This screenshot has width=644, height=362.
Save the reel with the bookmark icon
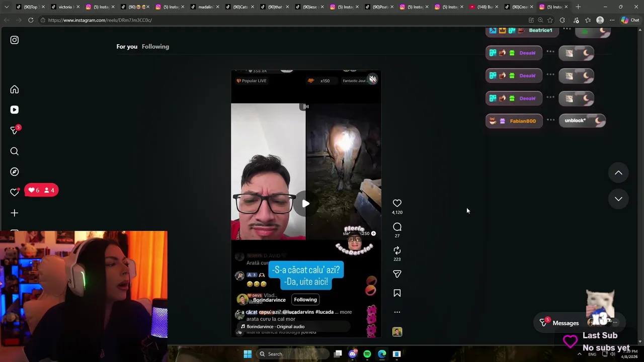[397, 293]
